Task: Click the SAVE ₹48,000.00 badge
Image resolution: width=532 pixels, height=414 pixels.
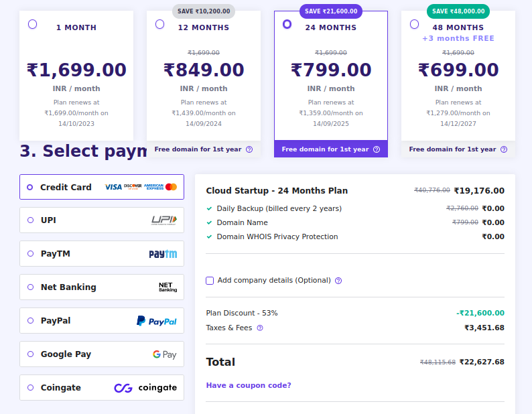Action: [x=458, y=11]
